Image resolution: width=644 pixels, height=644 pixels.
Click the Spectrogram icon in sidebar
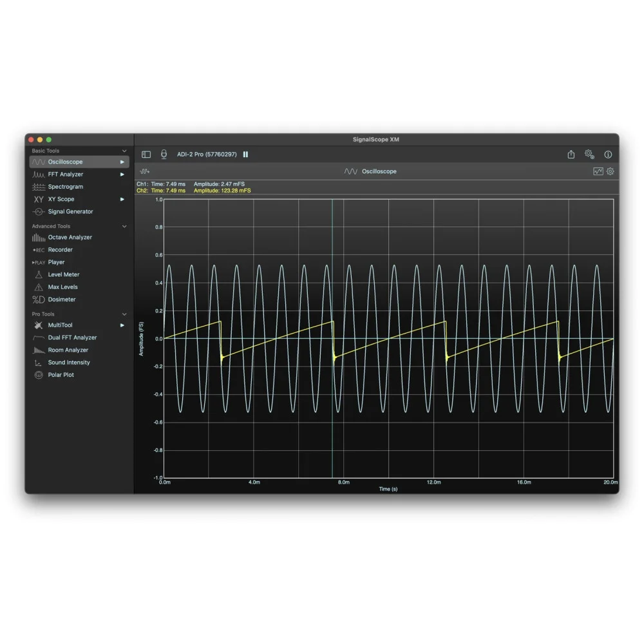(39, 187)
